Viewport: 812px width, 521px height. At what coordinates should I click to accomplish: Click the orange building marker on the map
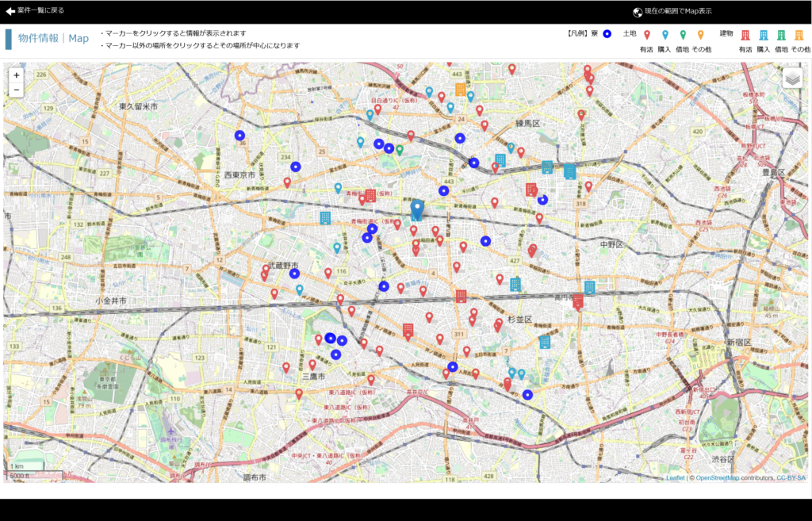(461, 89)
